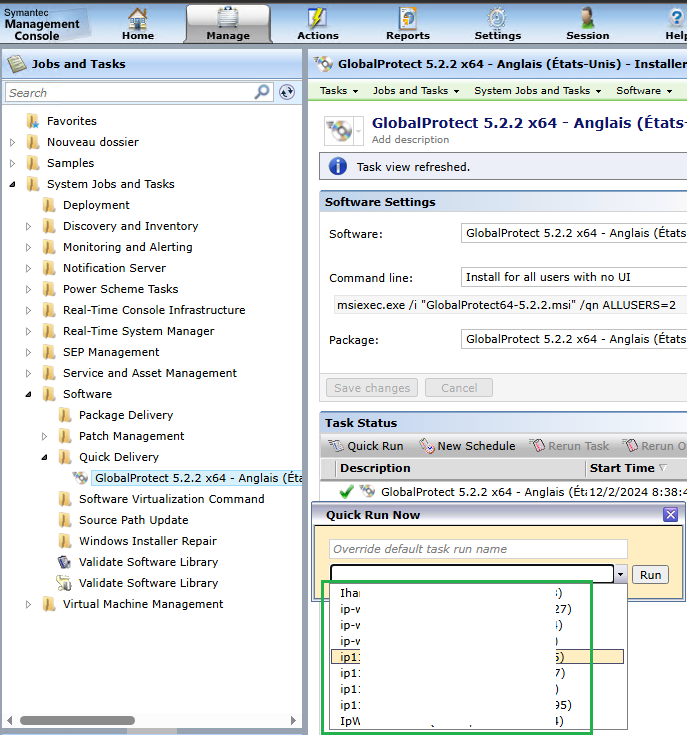
Task: Click the Rerun Task button label
Action: pyautogui.click(x=578, y=446)
